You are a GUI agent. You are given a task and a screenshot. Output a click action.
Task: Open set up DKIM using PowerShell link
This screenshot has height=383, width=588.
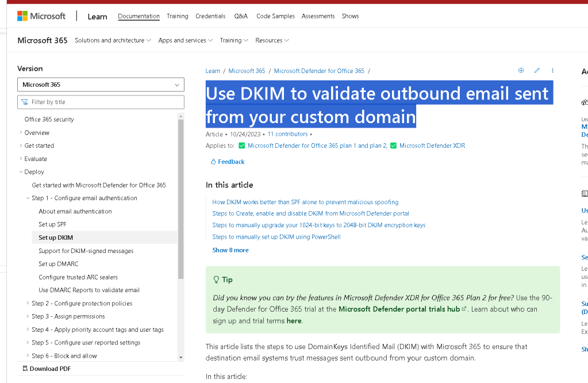276,237
